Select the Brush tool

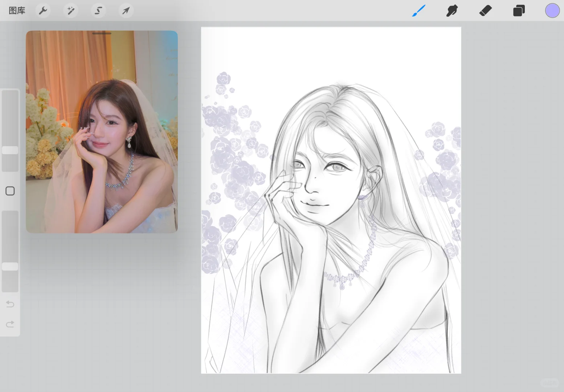coord(418,11)
